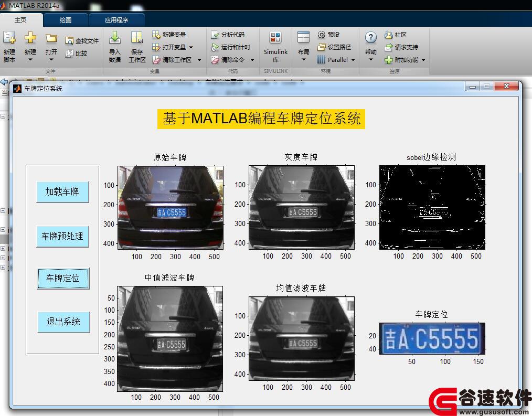Expand the Clear Workspace (清除工作区) dropdown arrow
The width and height of the screenshot is (532, 416).
click(199, 60)
